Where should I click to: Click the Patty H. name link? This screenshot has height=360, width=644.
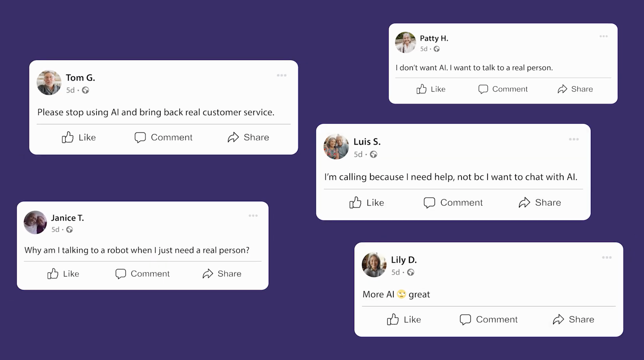pyautogui.click(x=434, y=38)
